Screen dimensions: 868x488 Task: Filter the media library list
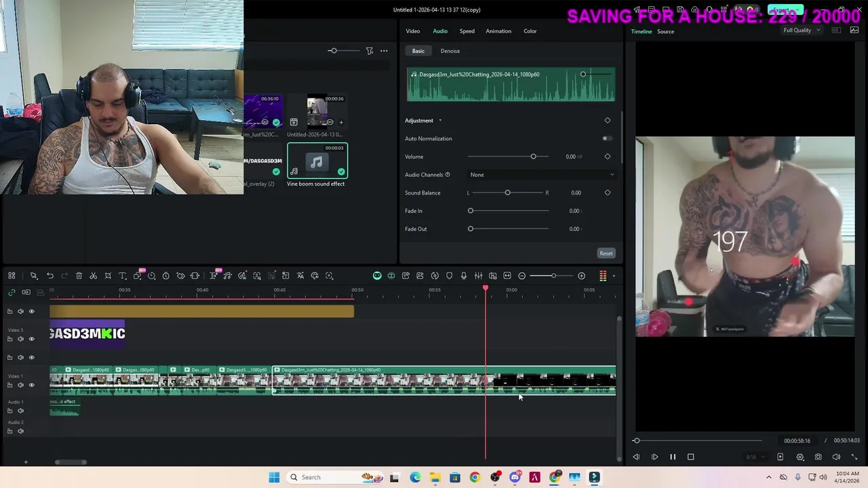[370, 51]
